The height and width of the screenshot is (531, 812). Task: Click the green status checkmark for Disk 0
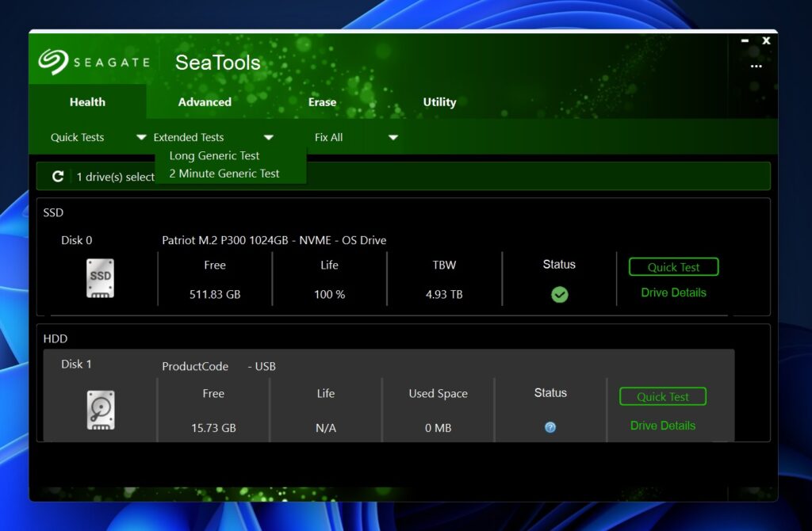(559, 294)
